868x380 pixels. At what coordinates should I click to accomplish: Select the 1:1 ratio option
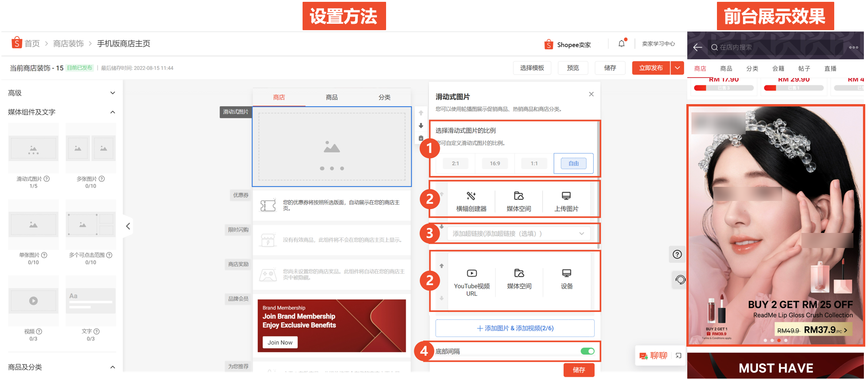tap(534, 164)
